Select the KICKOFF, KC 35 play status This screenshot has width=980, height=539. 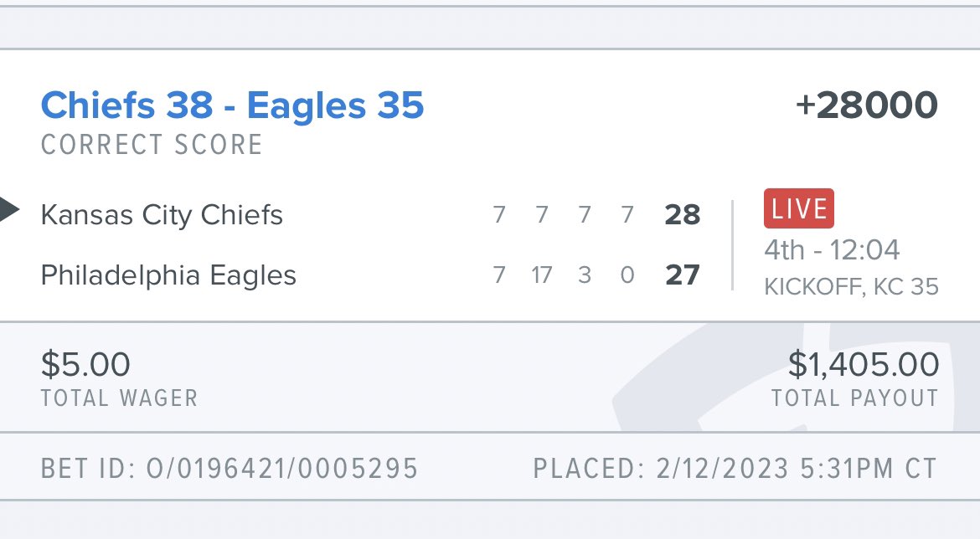tap(851, 285)
